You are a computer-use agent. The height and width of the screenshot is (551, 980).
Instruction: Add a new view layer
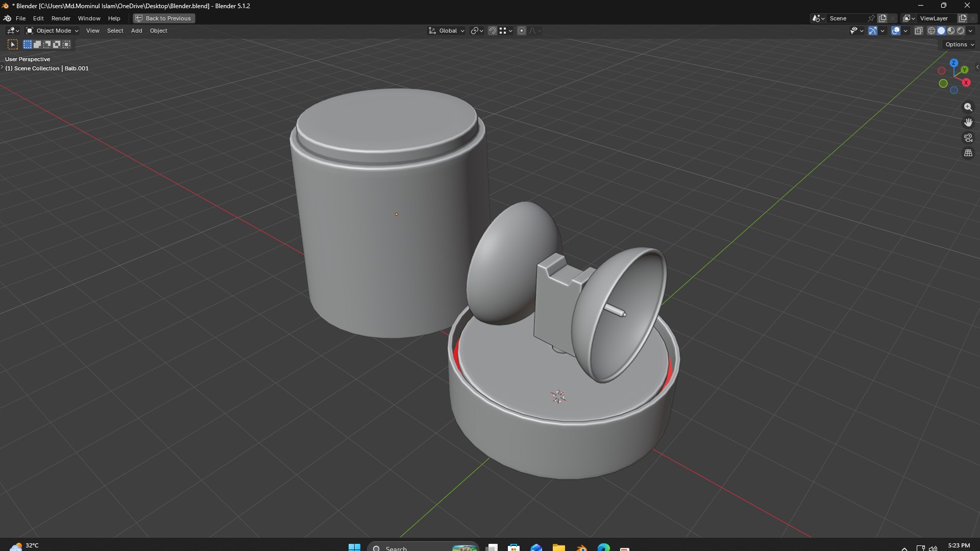(963, 18)
